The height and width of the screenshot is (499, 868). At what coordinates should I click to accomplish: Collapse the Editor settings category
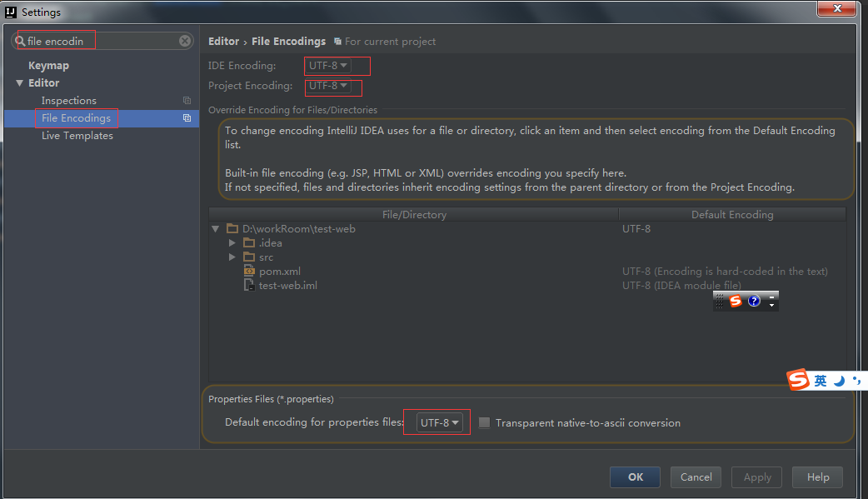(19, 83)
